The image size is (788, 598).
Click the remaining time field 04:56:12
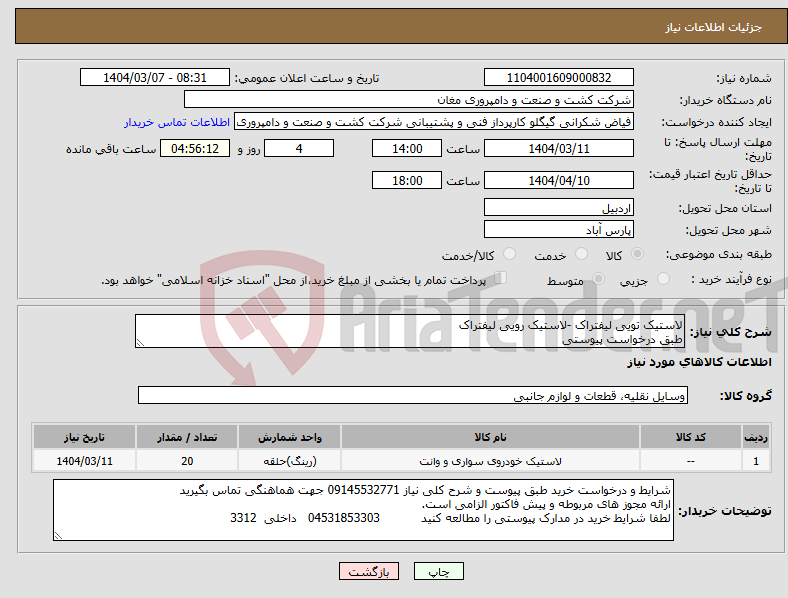pos(195,149)
